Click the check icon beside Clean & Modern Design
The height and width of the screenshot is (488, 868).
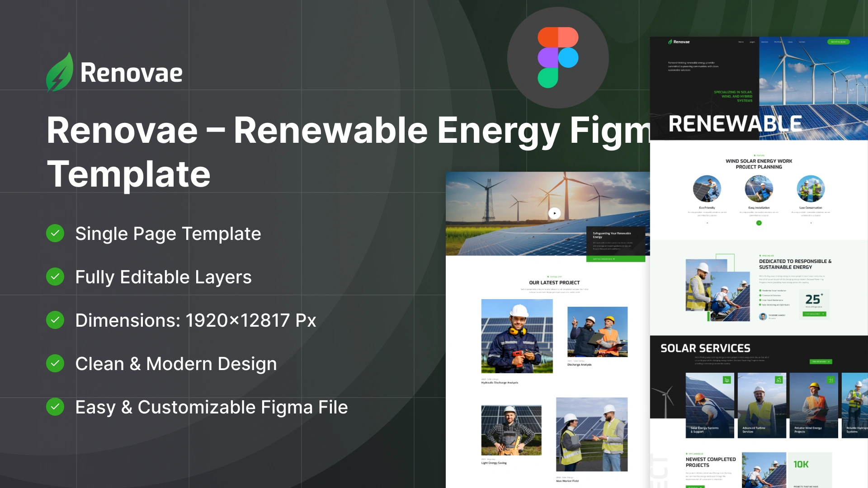(55, 364)
